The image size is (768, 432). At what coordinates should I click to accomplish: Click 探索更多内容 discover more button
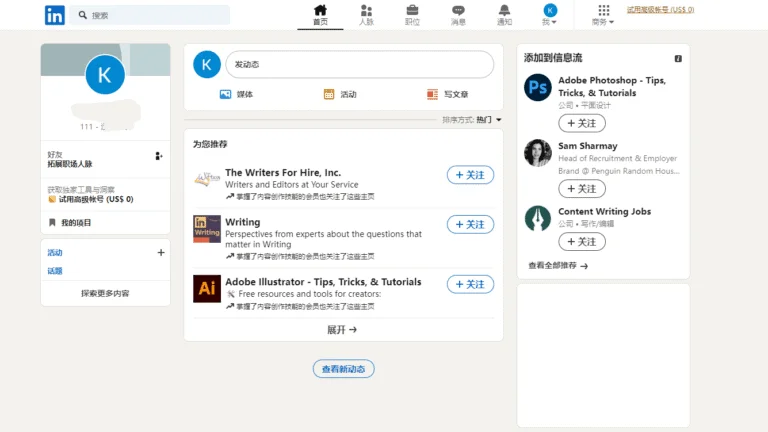105,293
